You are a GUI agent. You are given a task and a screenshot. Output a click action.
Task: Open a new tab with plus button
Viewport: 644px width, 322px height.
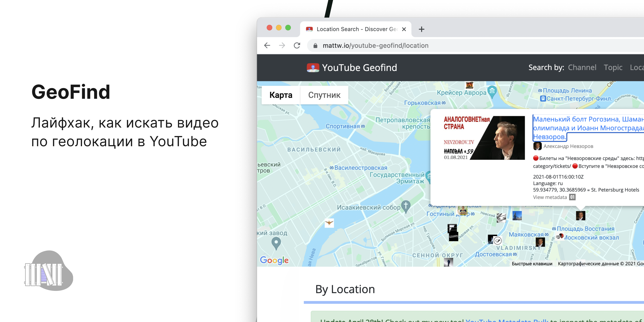(x=422, y=29)
